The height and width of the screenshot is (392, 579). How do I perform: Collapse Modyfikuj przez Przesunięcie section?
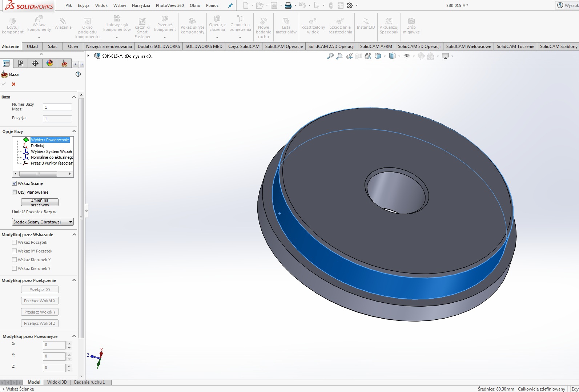click(x=74, y=336)
